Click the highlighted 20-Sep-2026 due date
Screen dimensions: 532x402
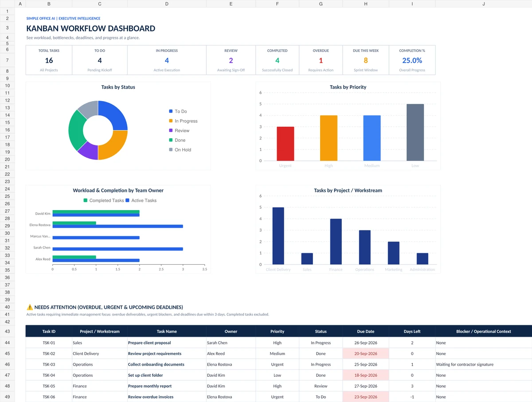[366, 354]
